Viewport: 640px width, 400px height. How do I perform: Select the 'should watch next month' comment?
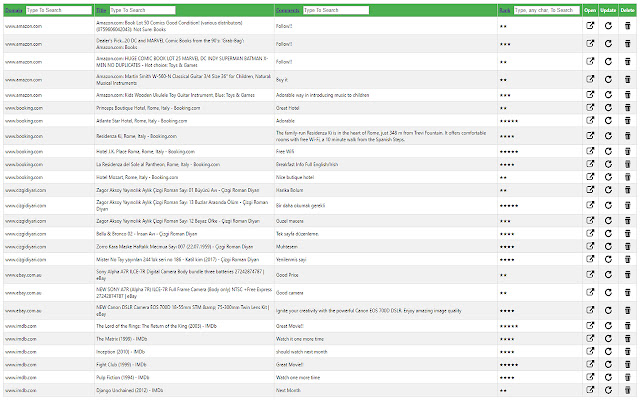pyautogui.click(x=302, y=352)
